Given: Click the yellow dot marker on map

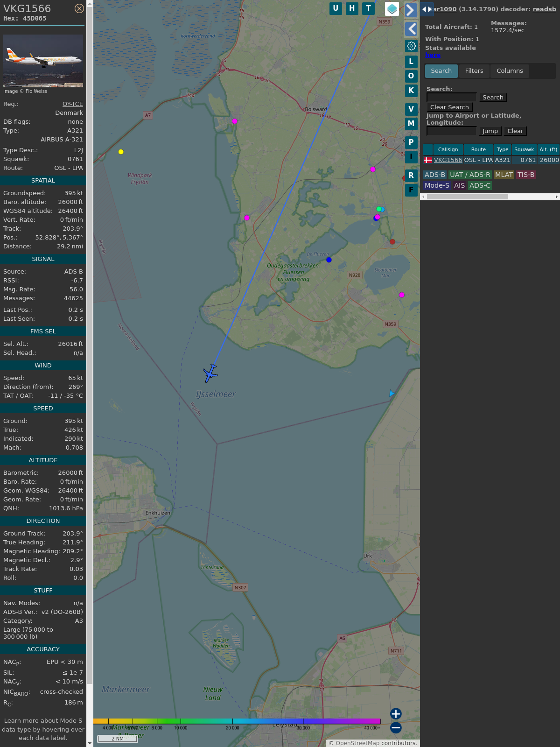Looking at the screenshot, I should [x=121, y=152].
